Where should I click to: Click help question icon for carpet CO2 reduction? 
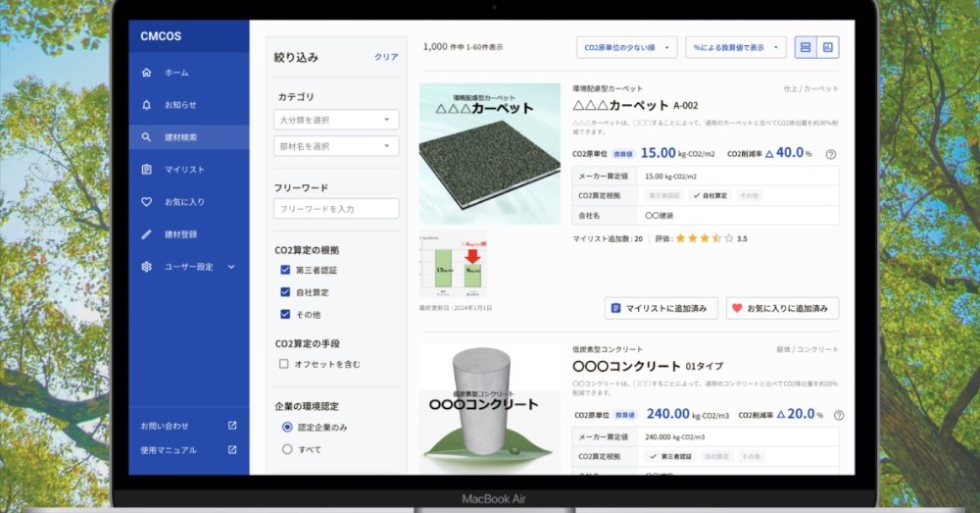831,155
